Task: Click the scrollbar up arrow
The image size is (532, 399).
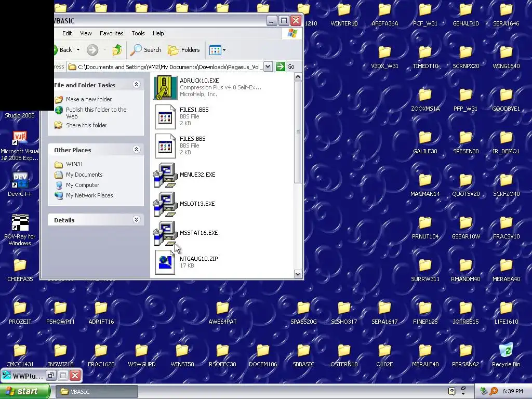Action: click(298, 77)
